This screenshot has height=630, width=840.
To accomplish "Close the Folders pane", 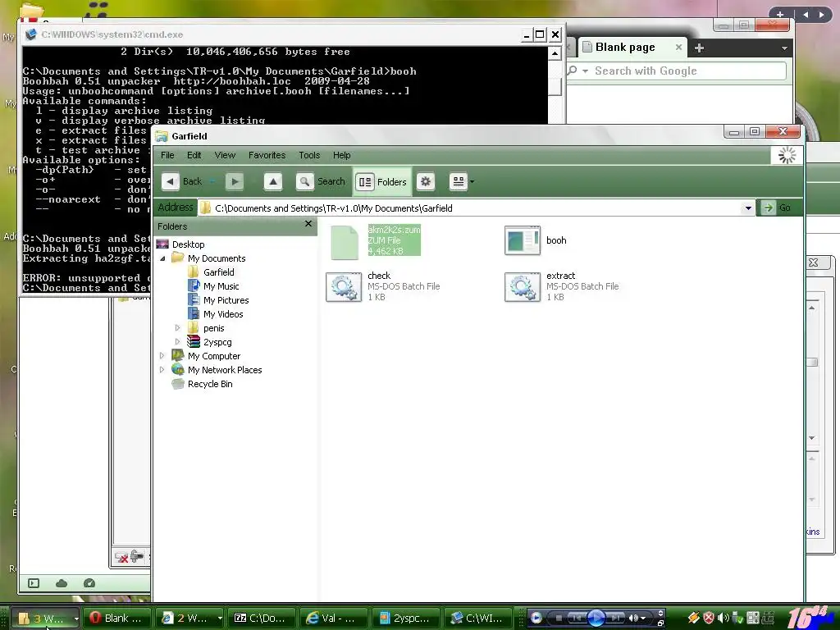I will (308, 224).
